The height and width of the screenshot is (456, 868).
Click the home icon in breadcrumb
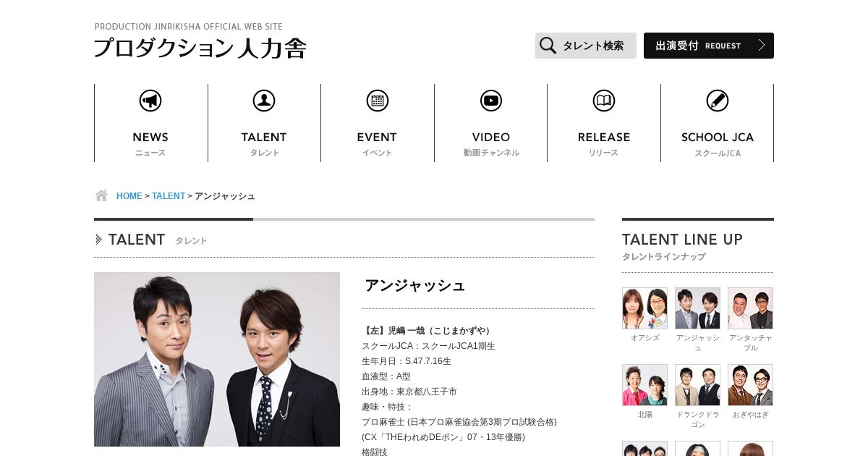[101, 195]
